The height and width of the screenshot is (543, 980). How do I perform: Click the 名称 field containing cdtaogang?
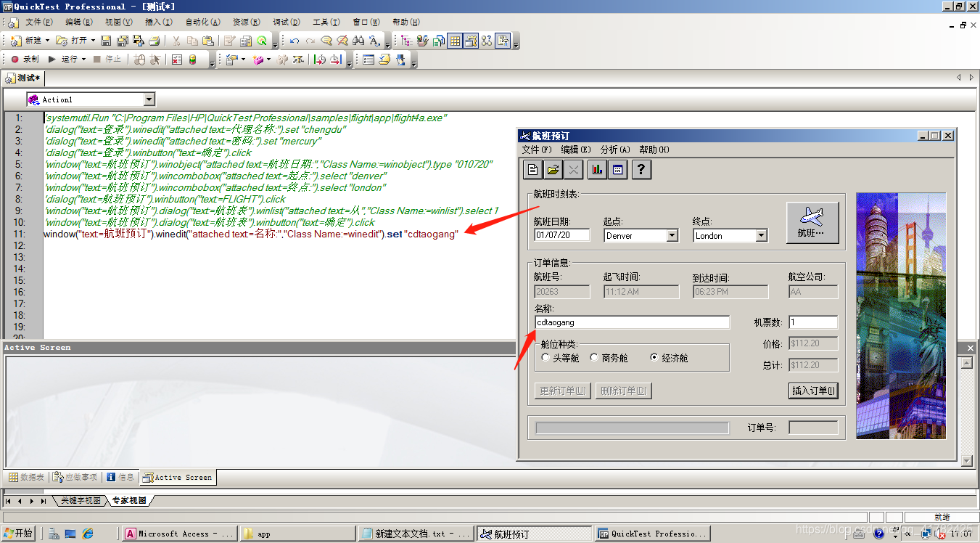[632, 322]
